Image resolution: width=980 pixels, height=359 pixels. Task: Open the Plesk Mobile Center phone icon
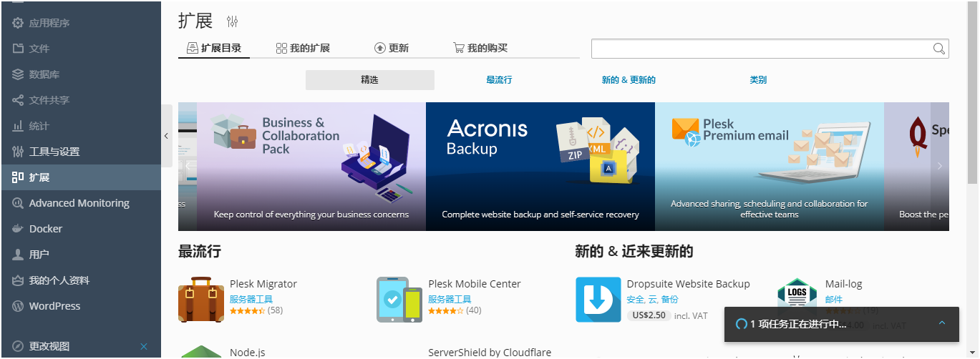pos(399,300)
